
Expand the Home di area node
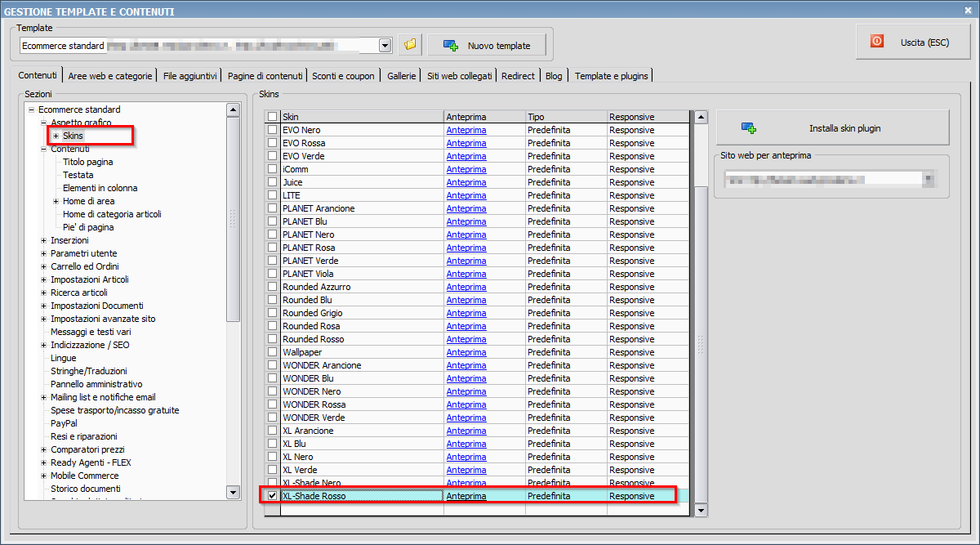point(56,201)
